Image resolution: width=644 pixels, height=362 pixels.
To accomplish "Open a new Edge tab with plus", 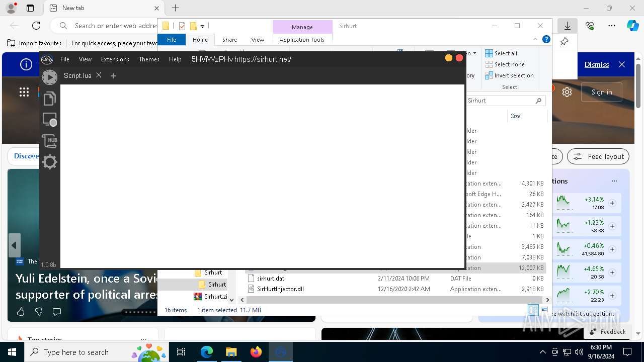I will coord(175,8).
